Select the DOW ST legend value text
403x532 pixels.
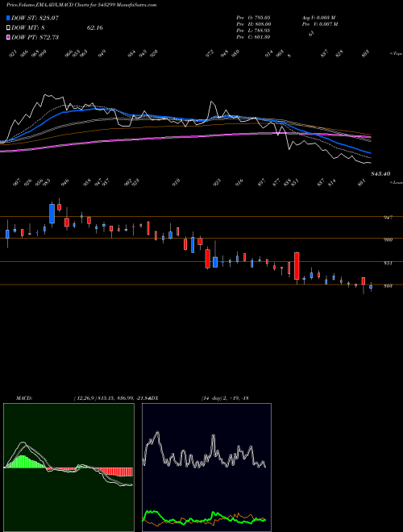tap(49, 18)
